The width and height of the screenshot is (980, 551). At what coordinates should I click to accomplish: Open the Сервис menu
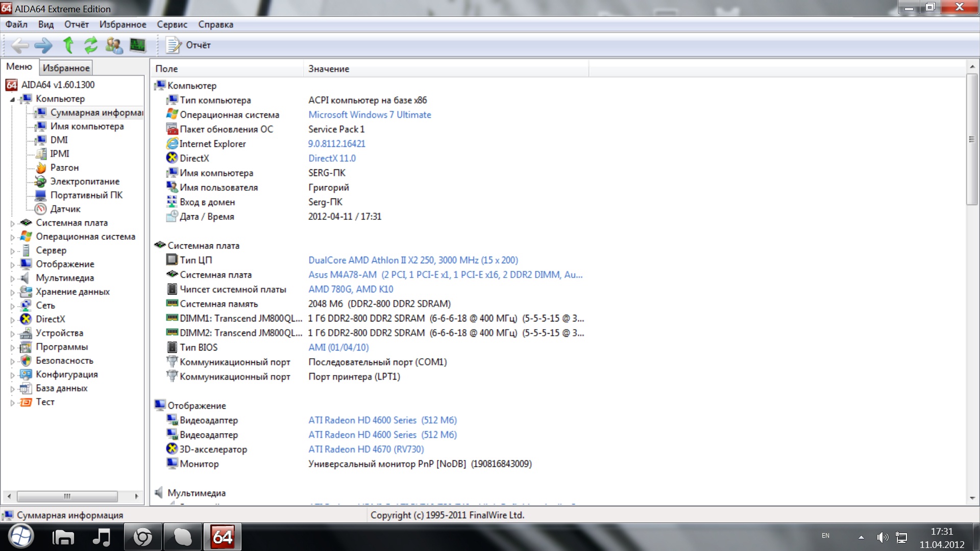pyautogui.click(x=172, y=24)
